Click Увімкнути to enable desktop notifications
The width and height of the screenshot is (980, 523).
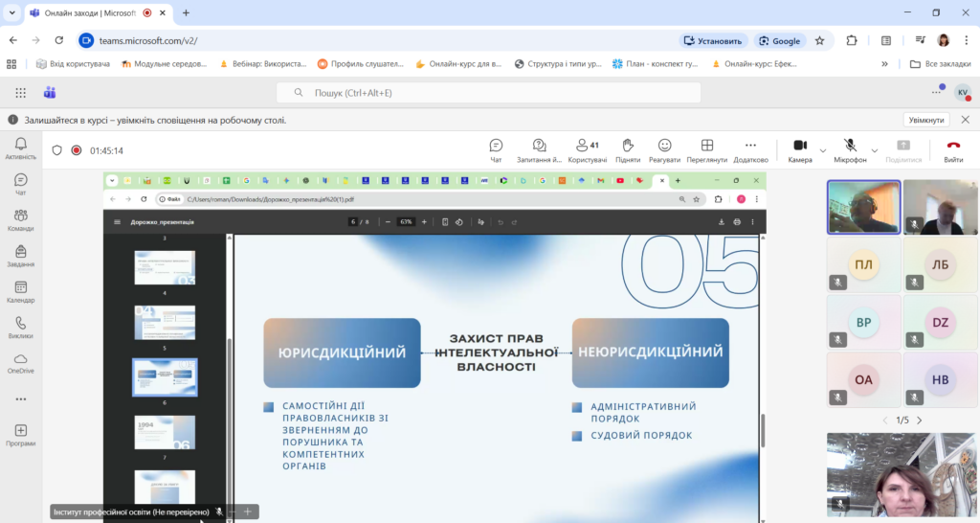tap(926, 120)
